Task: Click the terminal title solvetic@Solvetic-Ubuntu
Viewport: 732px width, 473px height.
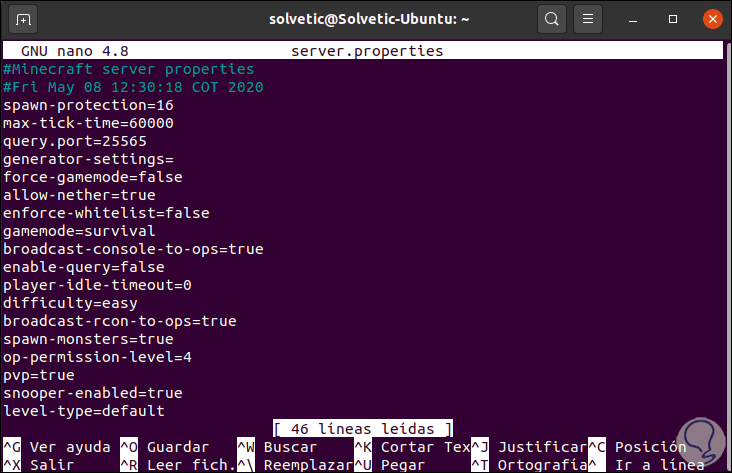Action: click(x=369, y=19)
